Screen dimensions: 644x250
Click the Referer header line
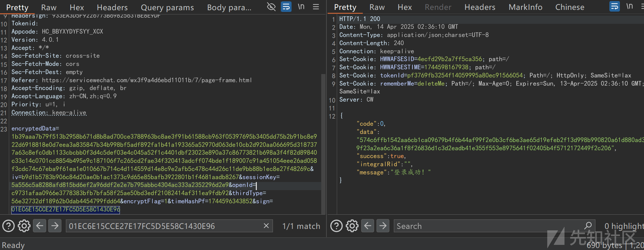(132, 80)
